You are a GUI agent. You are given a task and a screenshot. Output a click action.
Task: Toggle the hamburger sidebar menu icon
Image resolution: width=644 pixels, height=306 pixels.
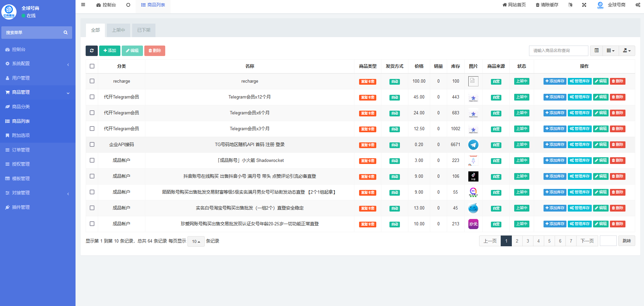coord(83,5)
